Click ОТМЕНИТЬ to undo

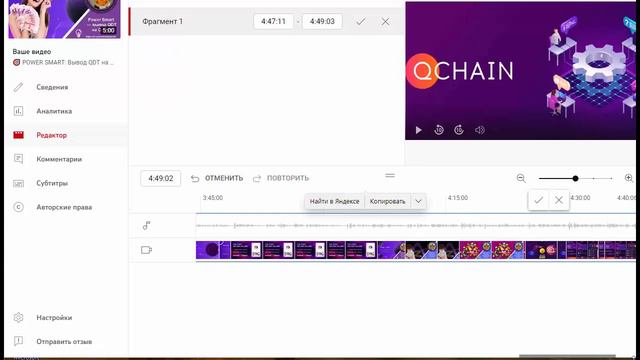pos(224,178)
